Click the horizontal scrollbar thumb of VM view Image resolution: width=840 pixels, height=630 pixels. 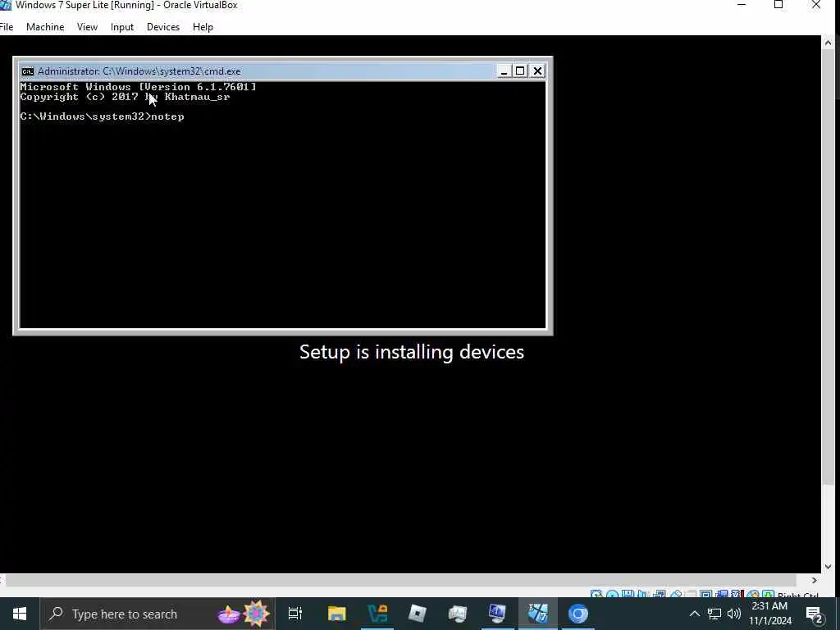pyautogui.click(x=400, y=580)
